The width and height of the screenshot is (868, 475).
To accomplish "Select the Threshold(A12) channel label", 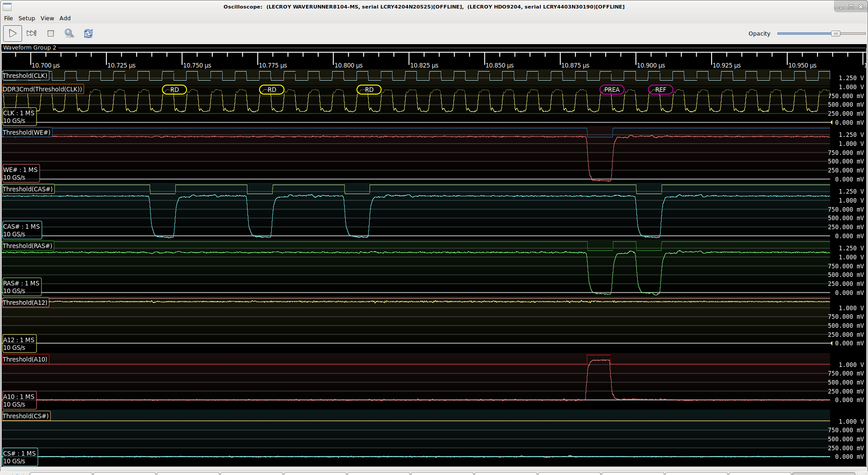I will point(25,303).
